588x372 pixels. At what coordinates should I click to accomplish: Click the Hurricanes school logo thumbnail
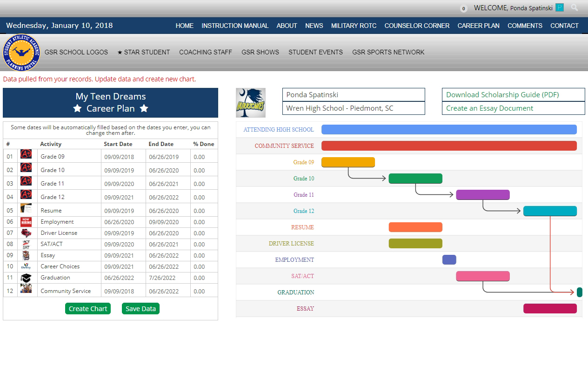click(x=251, y=103)
